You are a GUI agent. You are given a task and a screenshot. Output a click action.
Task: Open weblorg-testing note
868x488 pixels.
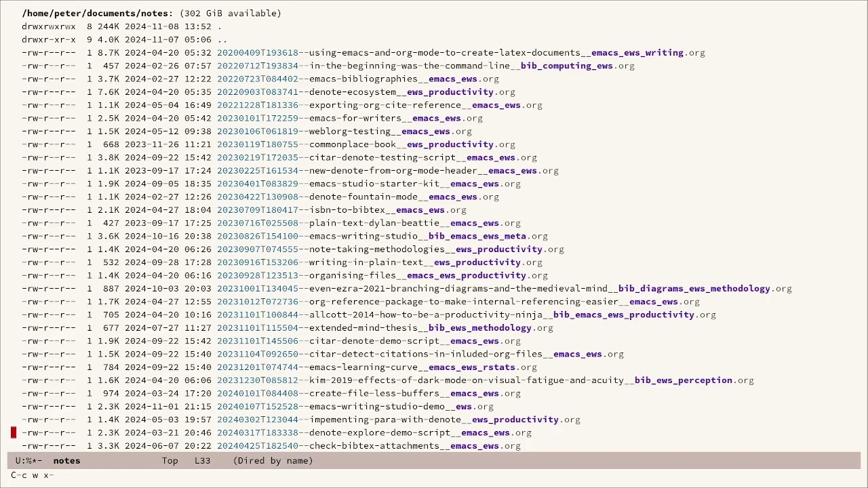coord(344,131)
